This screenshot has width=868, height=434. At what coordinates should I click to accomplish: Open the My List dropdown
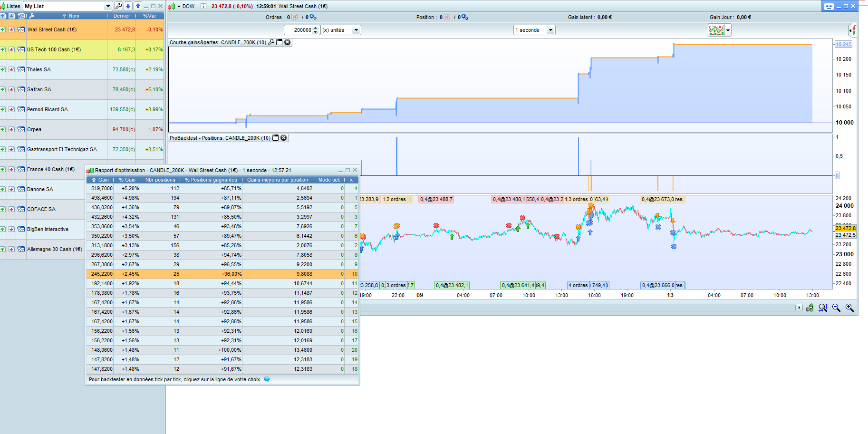[x=108, y=6]
